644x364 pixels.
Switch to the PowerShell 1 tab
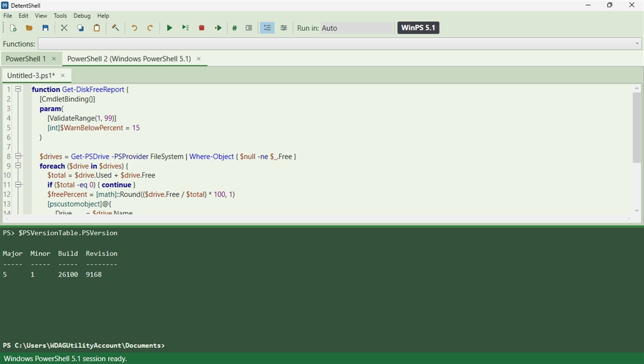[x=26, y=59]
